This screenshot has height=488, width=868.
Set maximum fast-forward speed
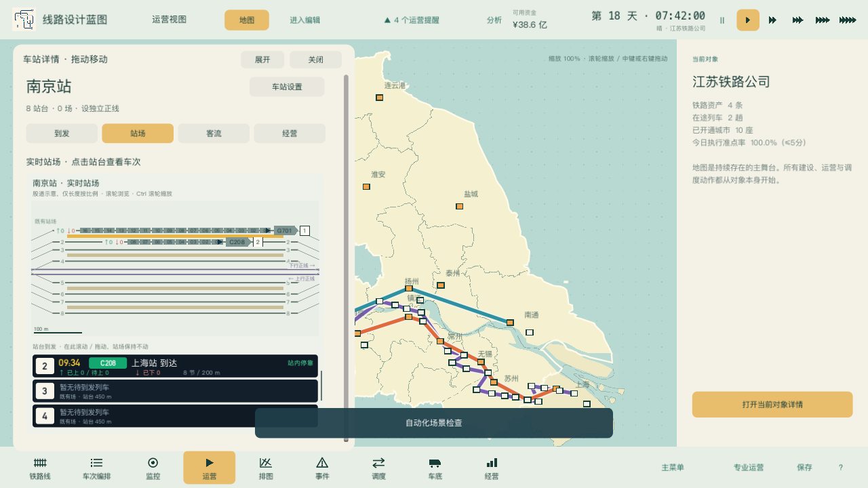pyautogui.click(x=848, y=20)
